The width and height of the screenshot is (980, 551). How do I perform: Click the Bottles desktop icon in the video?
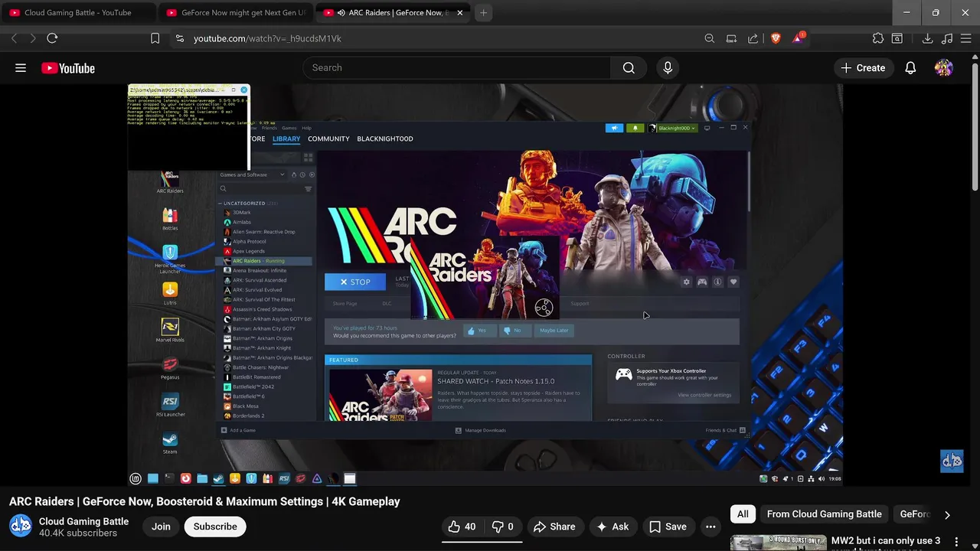(x=170, y=220)
